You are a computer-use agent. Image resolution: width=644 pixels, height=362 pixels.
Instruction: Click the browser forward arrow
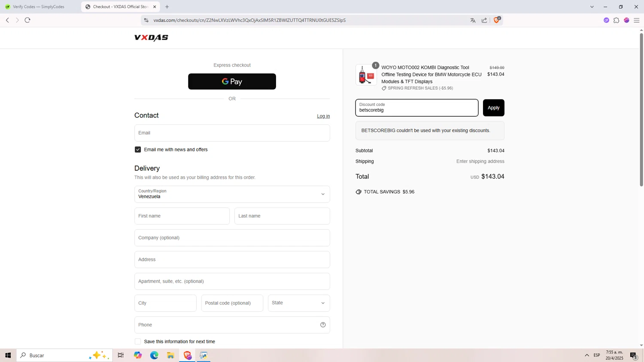coord(17,20)
